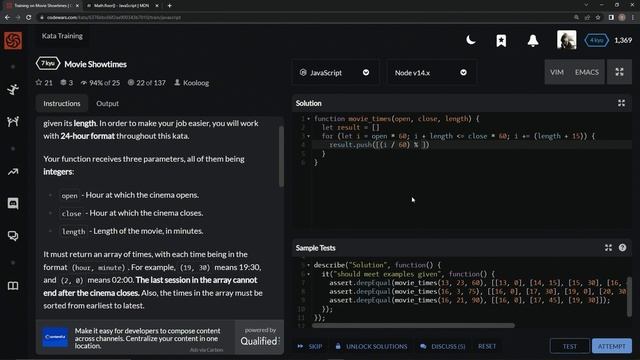Bookmark page with browser star icon
The width and height of the screenshot is (640, 360).
click(598, 18)
